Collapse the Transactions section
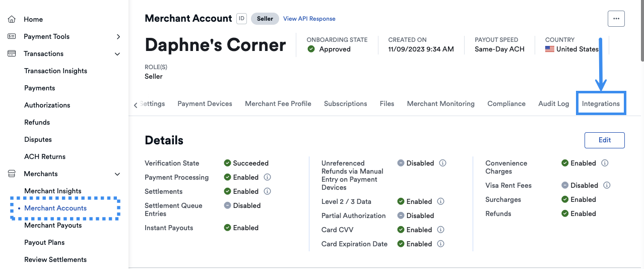644x269 pixels. click(117, 53)
